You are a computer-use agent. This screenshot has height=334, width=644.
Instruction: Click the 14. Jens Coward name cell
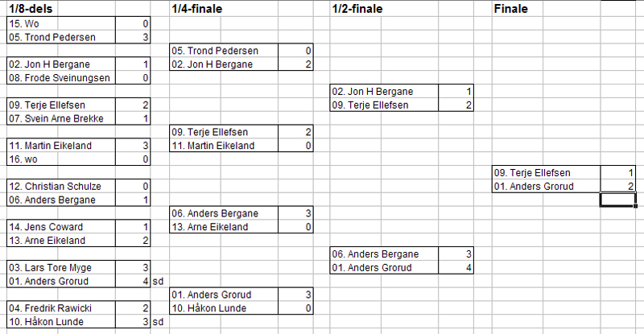tap(61, 227)
